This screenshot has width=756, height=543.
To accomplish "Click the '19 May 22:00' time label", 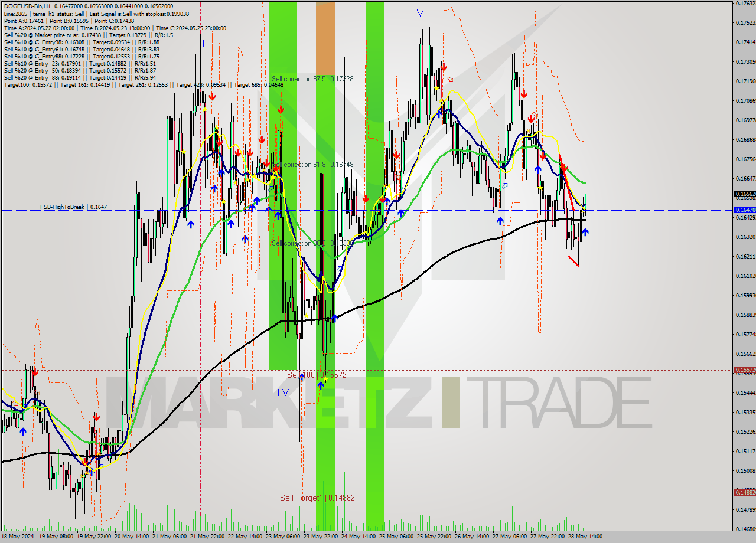I will 95,537.
